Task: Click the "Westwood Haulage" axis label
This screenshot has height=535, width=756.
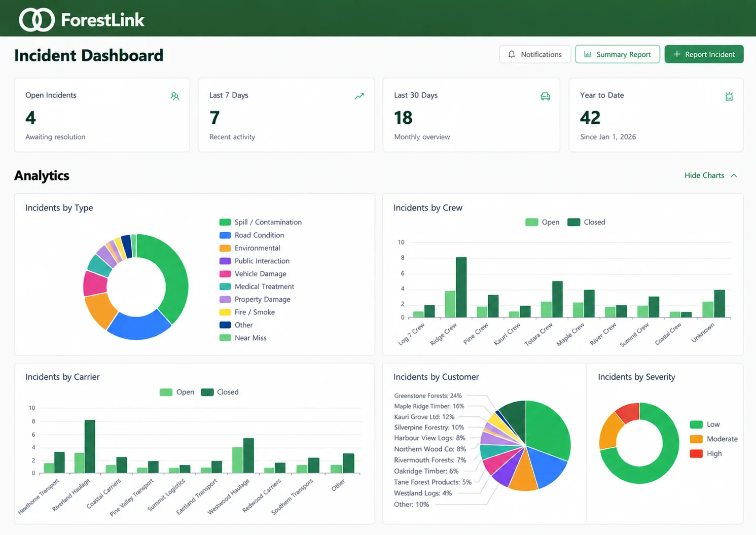Action: click(229, 496)
